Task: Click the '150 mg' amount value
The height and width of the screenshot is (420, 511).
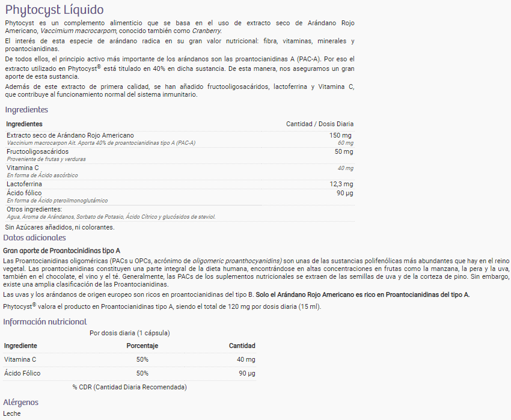Action: [340, 135]
